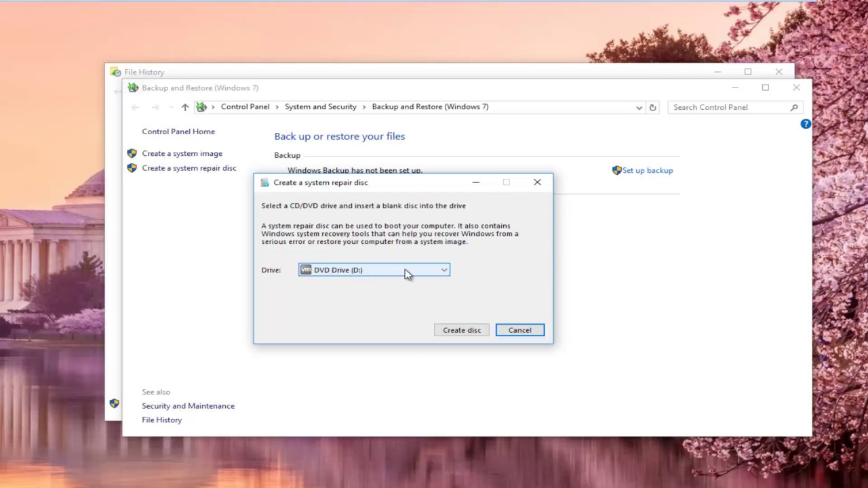This screenshot has width=868, height=488.
Task: Click shield icon in File History window's lower left
Action: (x=114, y=403)
